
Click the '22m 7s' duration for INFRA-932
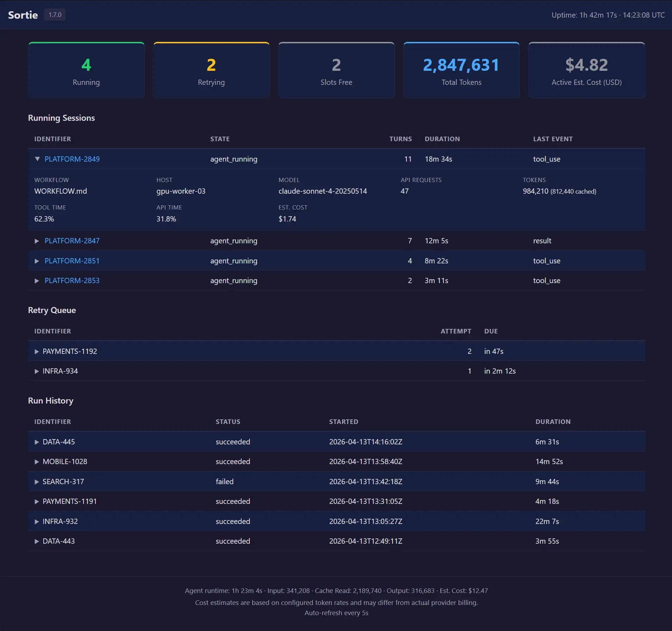(x=547, y=521)
